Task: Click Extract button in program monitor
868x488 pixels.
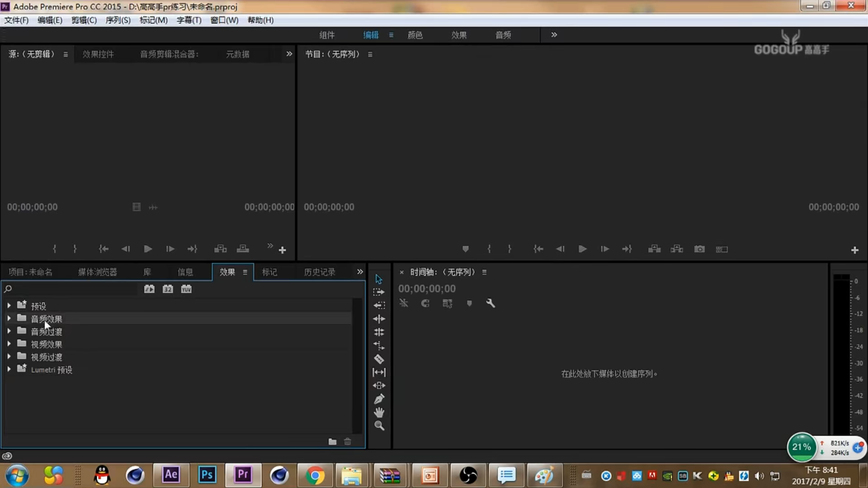Action: pyautogui.click(x=677, y=249)
